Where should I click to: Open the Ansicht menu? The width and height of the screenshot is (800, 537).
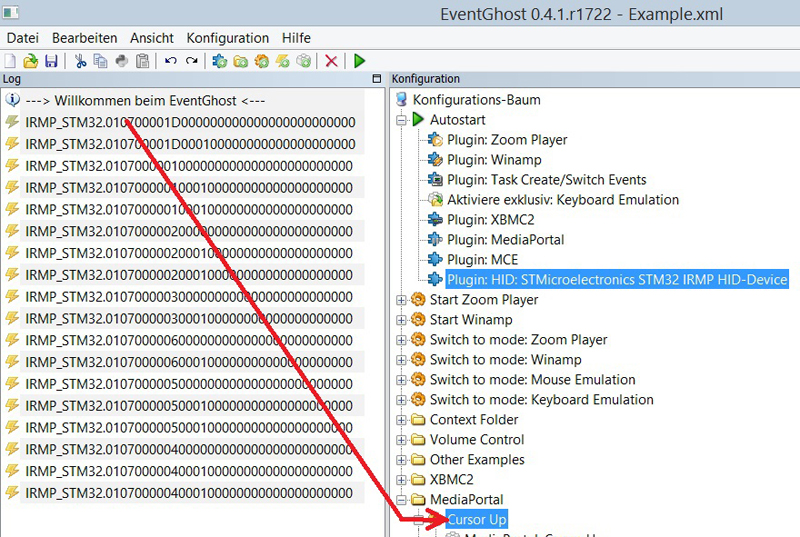click(x=152, y=38)
